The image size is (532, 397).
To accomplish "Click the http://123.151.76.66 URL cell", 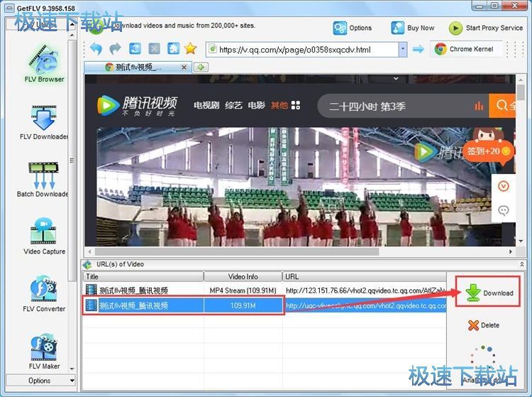I will click(x=365, y=290).
